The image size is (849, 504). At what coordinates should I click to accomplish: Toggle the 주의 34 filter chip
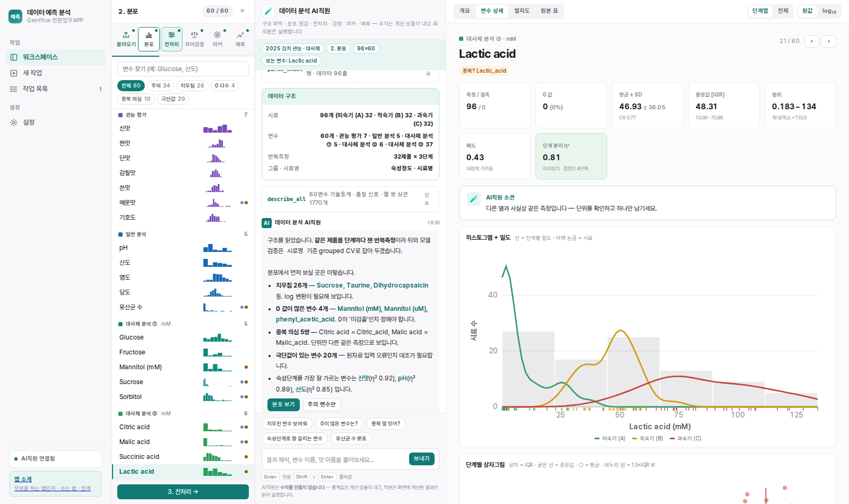161,85
